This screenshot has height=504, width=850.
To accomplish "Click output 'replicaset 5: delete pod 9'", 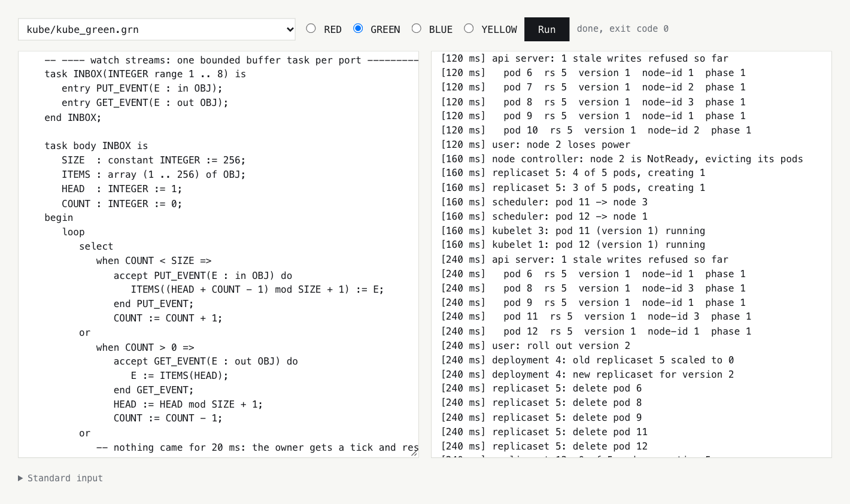I will pos(541,418).
